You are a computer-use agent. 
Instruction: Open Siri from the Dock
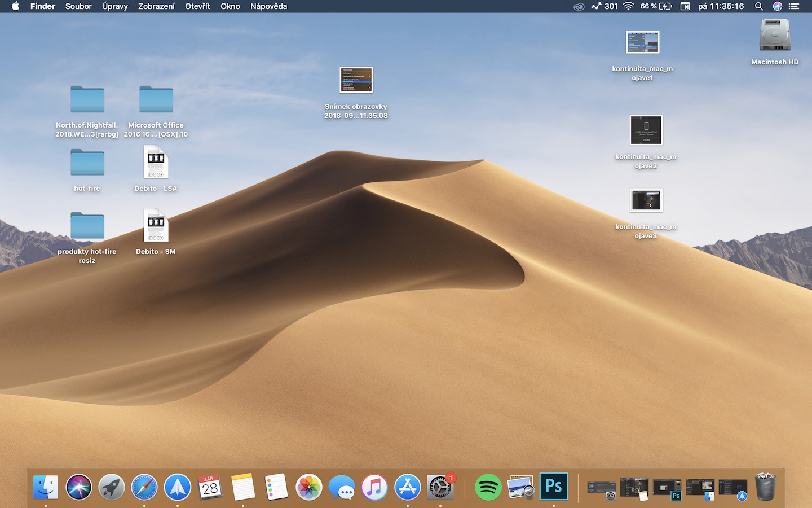point(79,487)
